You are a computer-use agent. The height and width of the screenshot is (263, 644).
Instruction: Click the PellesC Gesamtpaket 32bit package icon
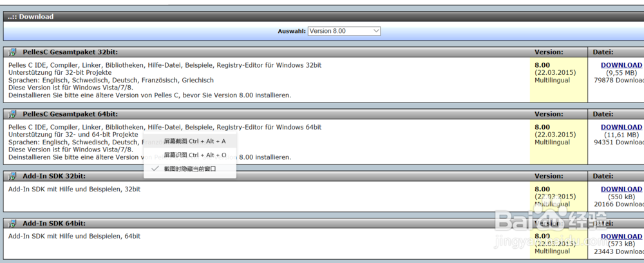pos(13,52)
